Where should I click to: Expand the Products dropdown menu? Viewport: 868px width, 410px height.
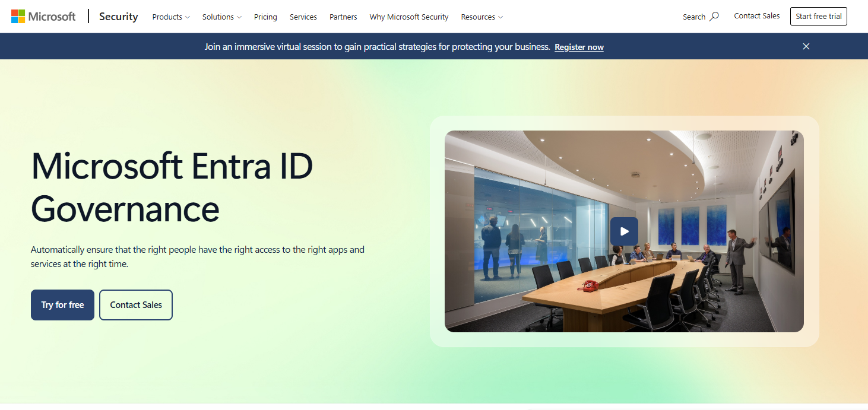pos(171,17)
